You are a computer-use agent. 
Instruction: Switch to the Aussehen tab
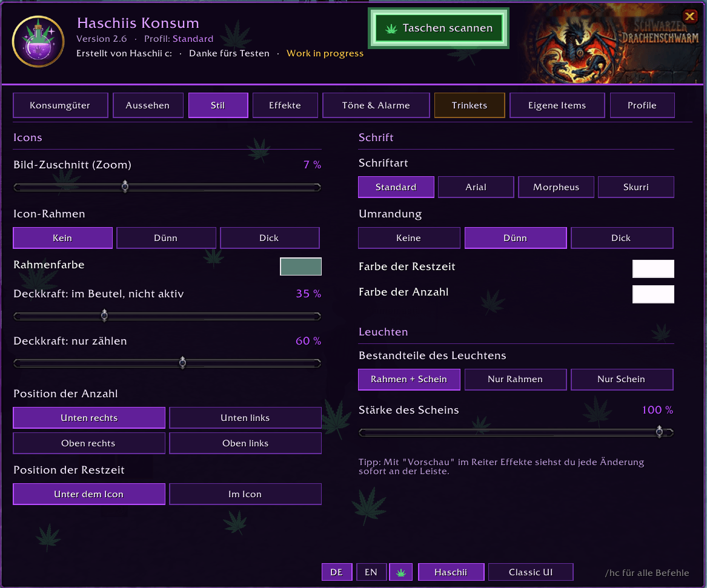(x=148, y=105)
